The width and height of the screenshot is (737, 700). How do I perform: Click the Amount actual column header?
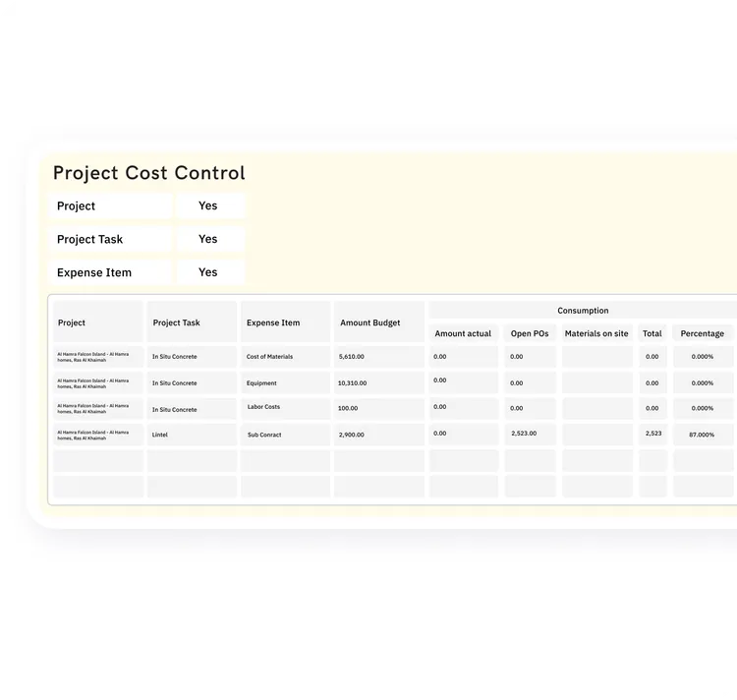(464, 333)
